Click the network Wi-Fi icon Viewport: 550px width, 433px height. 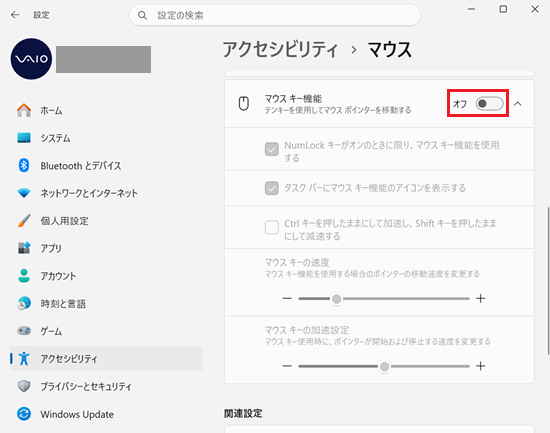(24, 193)
